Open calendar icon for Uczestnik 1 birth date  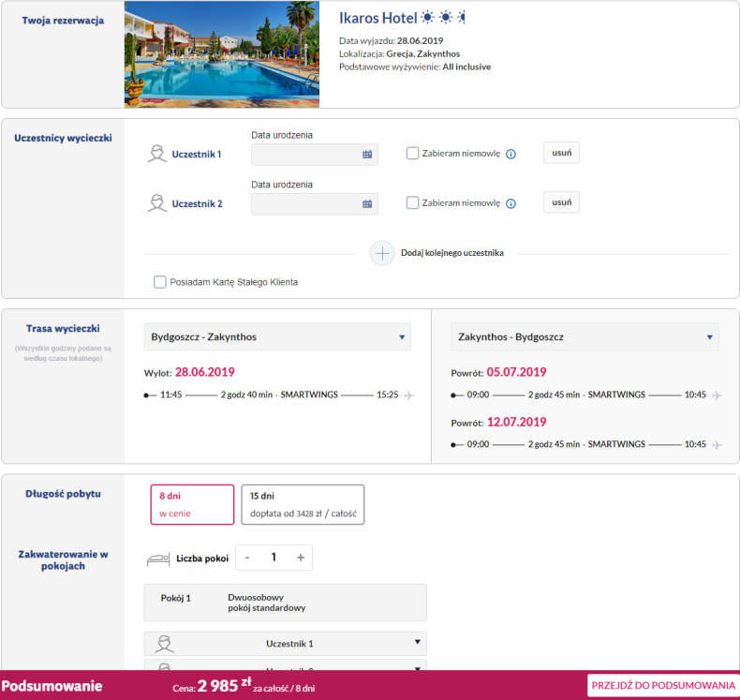pyautogui.click(x=367, y=155)
